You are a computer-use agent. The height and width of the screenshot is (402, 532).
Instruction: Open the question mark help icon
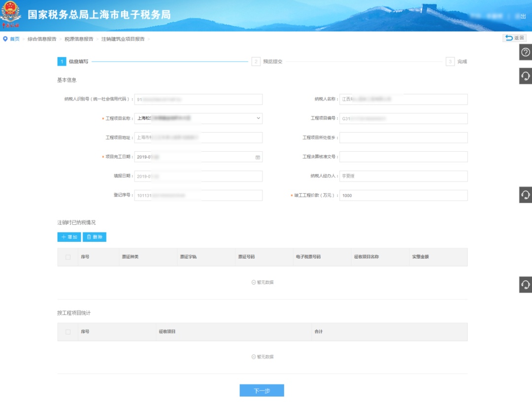tap(526, 52)
